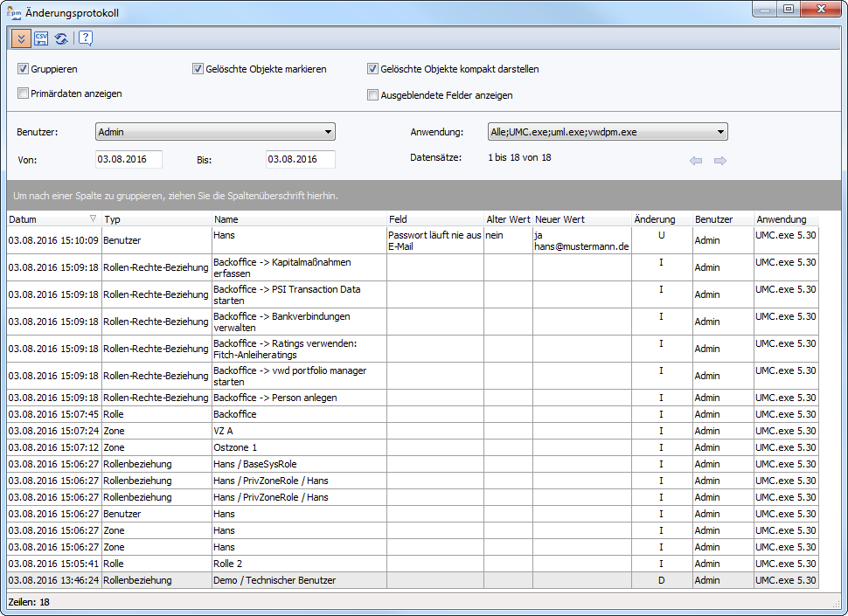Image resolution: width=848 pixels, height=616 pixels.
Task: Collapse the filter panel with double-chevron icon
Action: [x=21, y=38]
